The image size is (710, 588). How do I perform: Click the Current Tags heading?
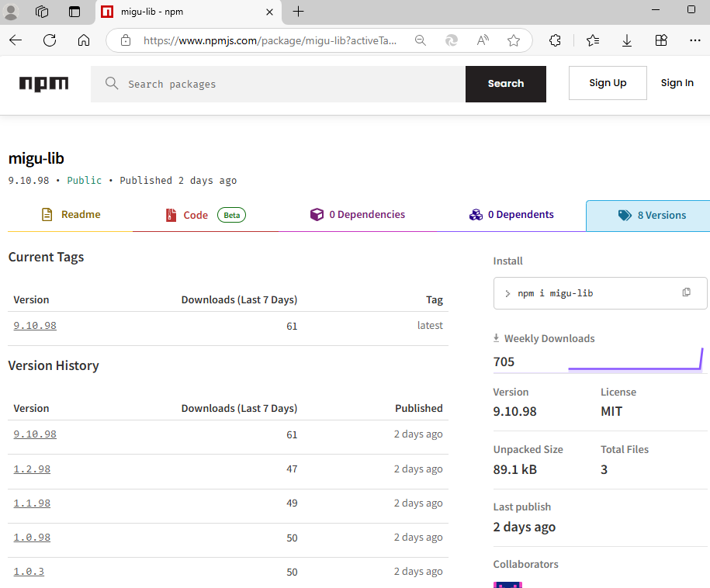point(47,257)
